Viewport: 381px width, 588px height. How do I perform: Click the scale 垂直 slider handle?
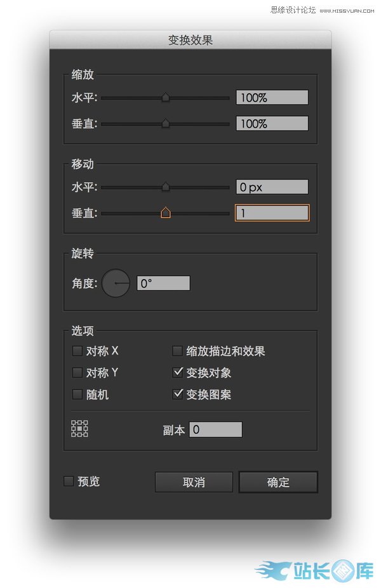click(x=166, y=123)
